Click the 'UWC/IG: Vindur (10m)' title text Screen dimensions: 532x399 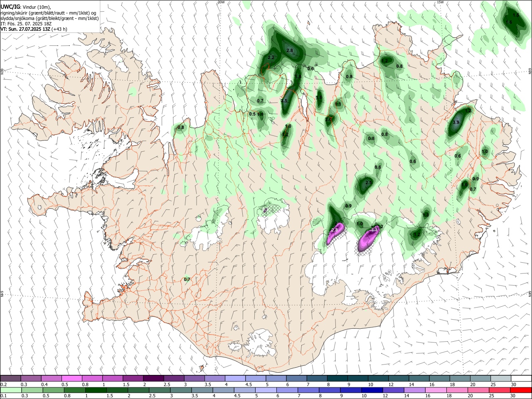tap(25, 7)
